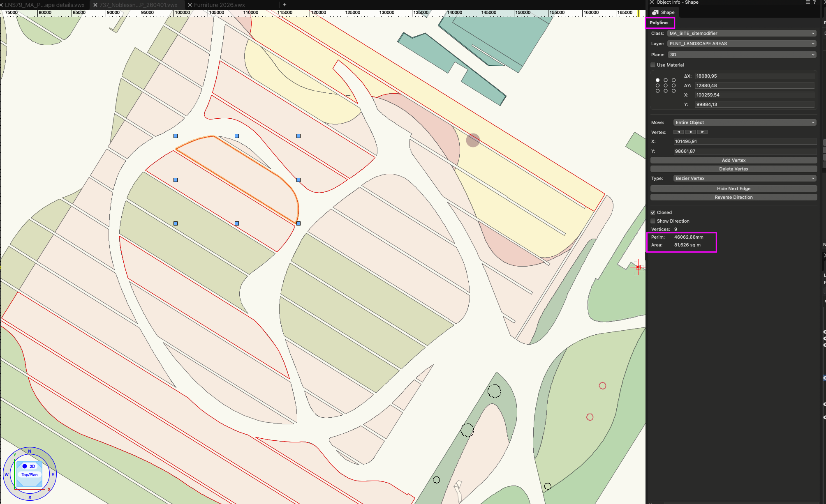Open Object Info panel menu icon
This screenshot has width=826, height=504.
[807, 2]
